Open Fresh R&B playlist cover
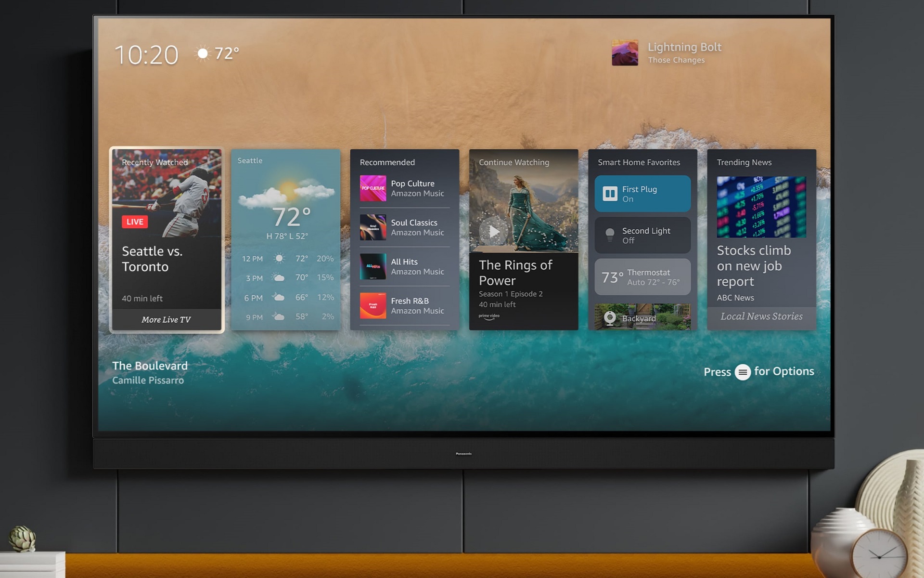Image resolution: width=924 pixels, height=578 pixels. coord(373,305)
